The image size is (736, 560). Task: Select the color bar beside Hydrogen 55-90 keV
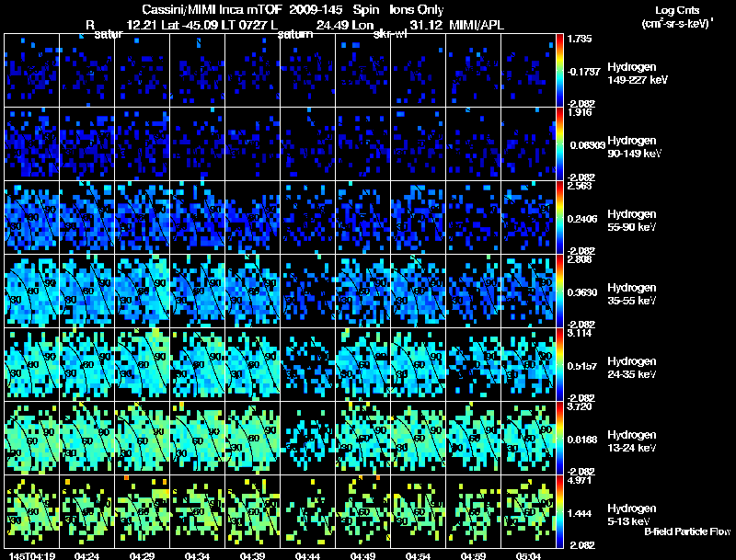tap(559, 218)
